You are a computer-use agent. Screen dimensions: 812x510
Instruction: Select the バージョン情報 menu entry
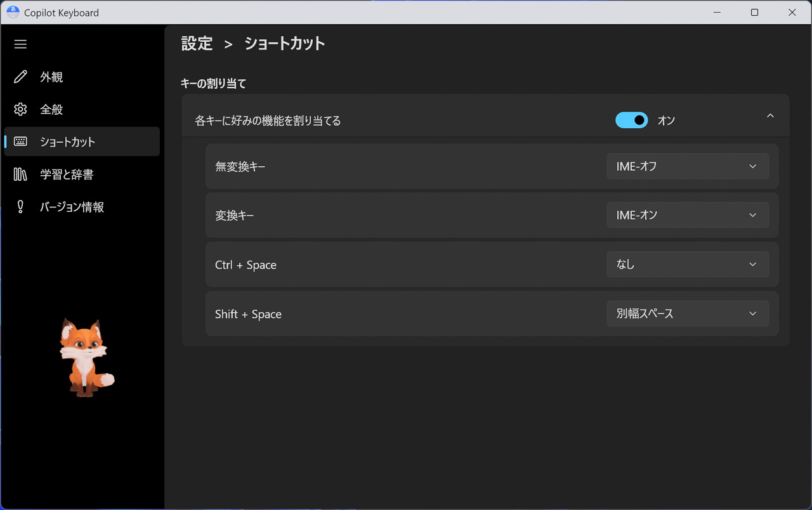[x=72, y=207]
